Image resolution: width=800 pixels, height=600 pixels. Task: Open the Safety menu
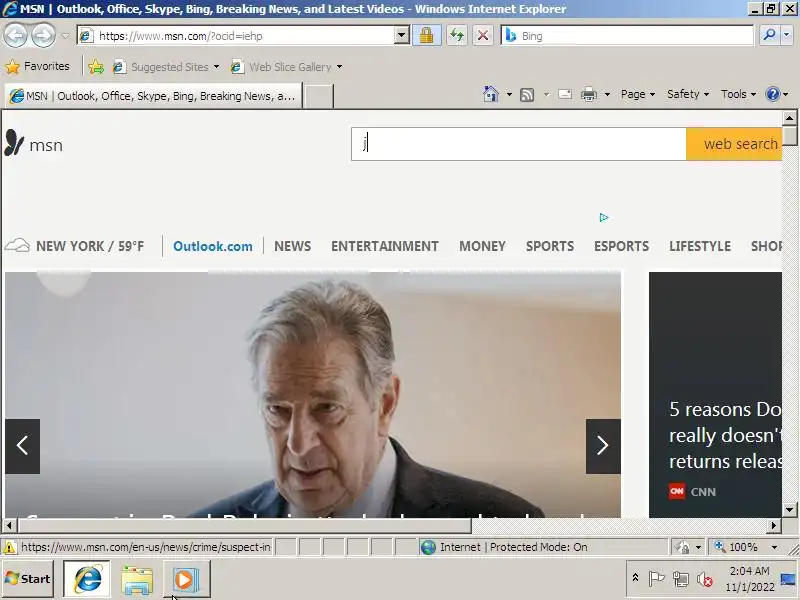pos(688,94)
